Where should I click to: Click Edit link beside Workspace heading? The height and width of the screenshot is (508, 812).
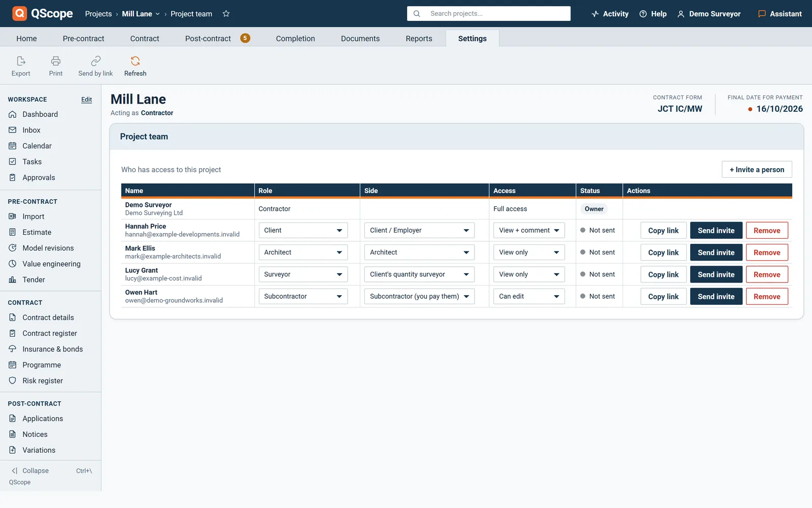[87, 100]
